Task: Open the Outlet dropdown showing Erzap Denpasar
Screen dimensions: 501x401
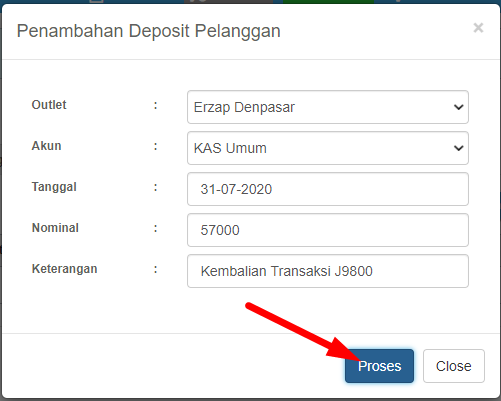Action: [328, 107]
